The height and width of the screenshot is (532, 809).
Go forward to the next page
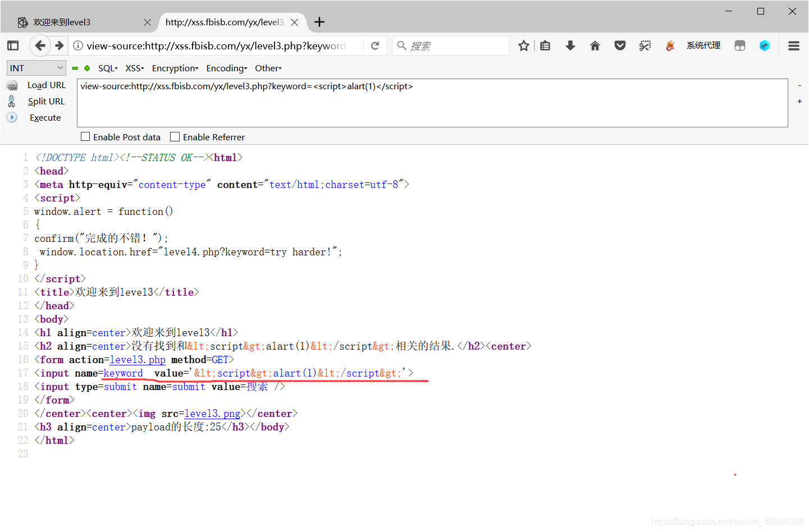coord(60,45)
